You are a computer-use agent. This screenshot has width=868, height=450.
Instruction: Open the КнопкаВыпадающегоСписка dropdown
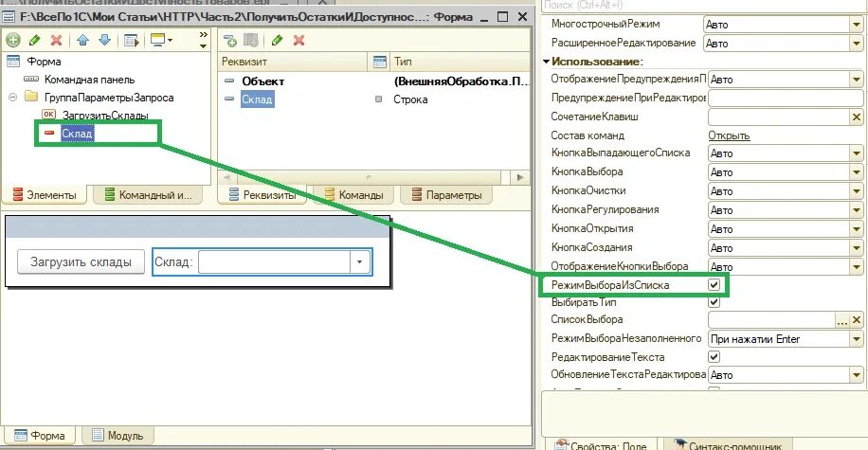click(x=857, y=153)
